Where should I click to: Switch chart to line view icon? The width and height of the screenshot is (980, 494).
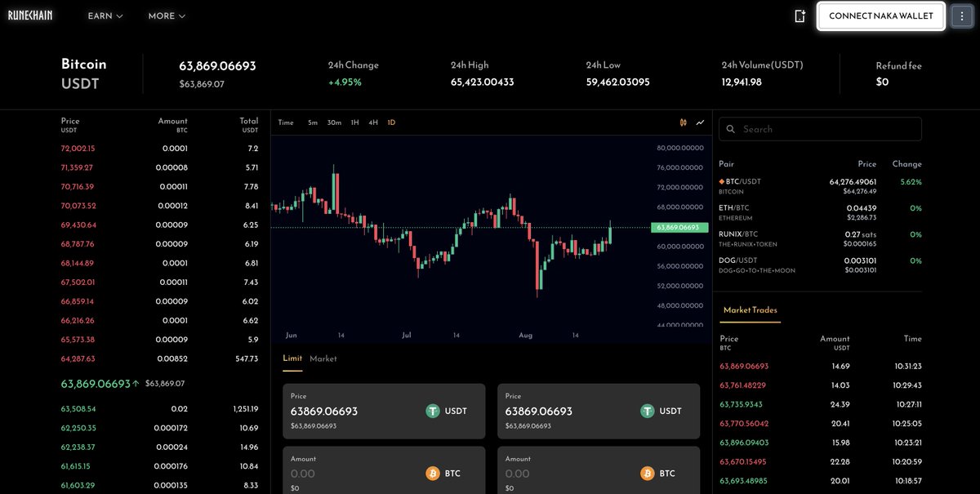(x=700, y=122)
